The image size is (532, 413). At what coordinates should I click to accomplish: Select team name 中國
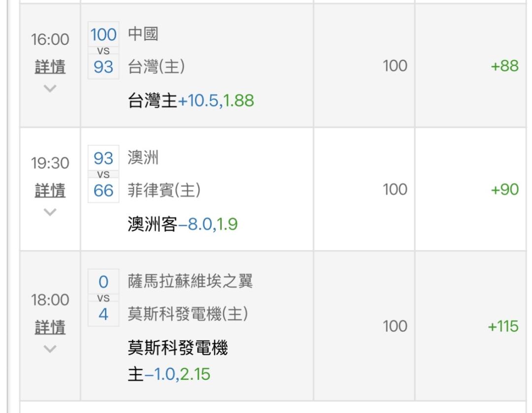point(143,35)
